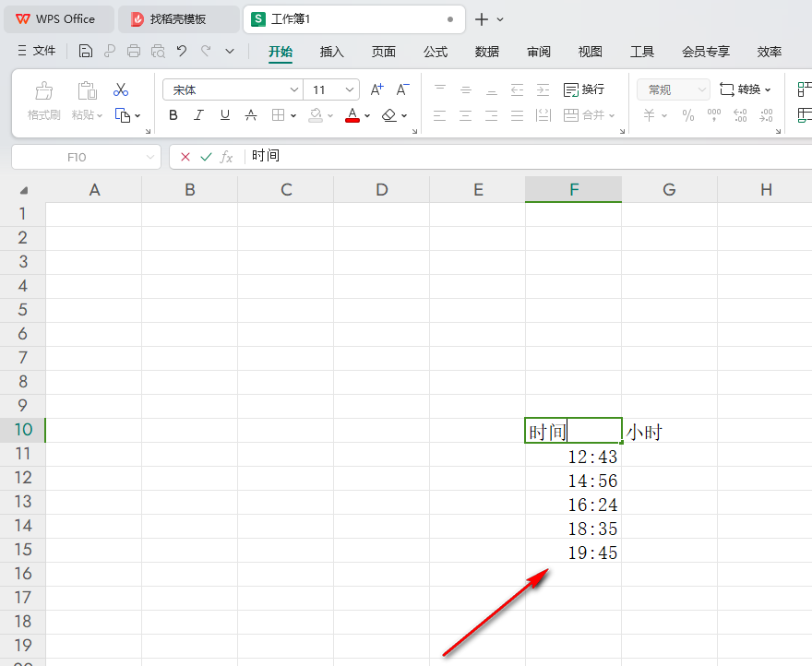Switch to the 公式 ribbon tab
The height and width of the screenshot is (666, 812).
[435, 52]
